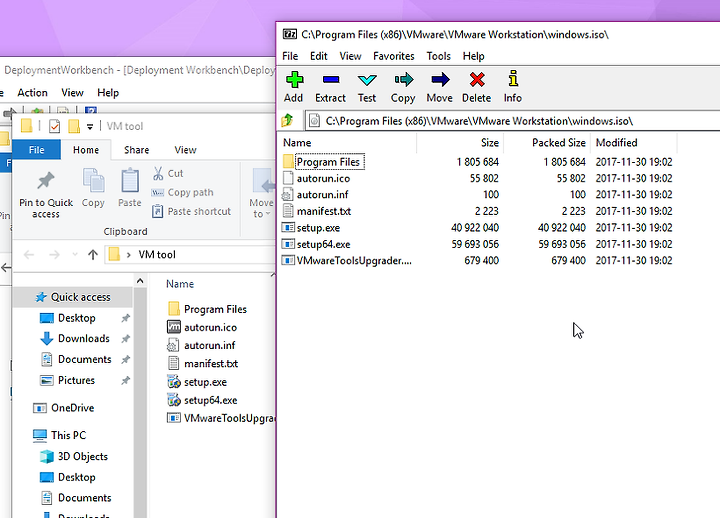
Task: Click the Move icon in 7-Zip toolbar
Action: tap(439, 87)
